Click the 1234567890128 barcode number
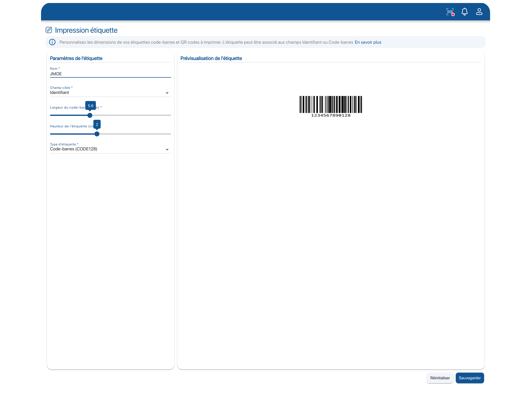 click(x=331, y=116)
